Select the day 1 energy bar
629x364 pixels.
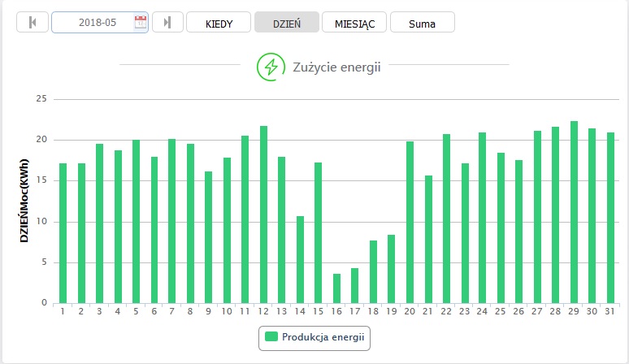(x=63, y=233)
